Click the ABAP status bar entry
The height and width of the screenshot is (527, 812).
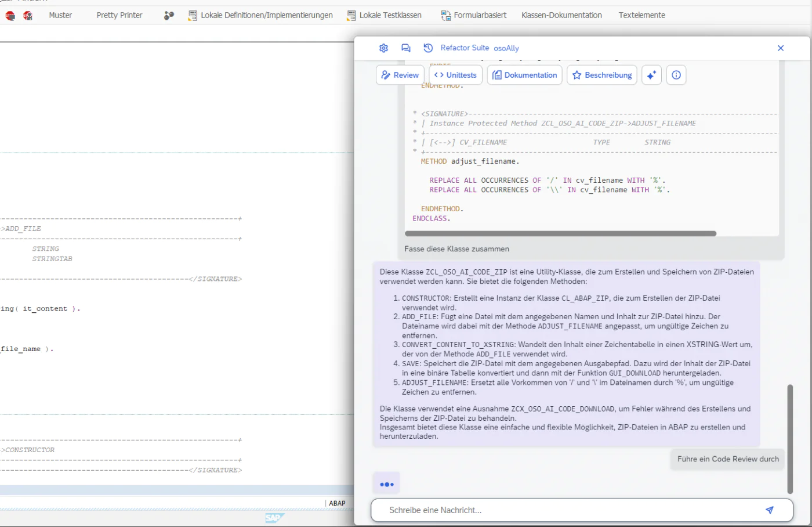click(337, 503)
